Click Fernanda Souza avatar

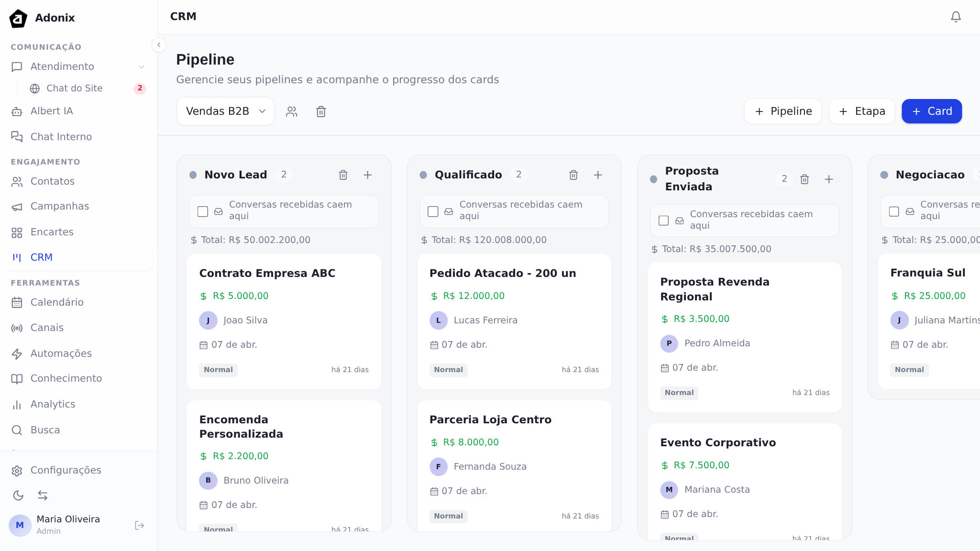(439, 467)
